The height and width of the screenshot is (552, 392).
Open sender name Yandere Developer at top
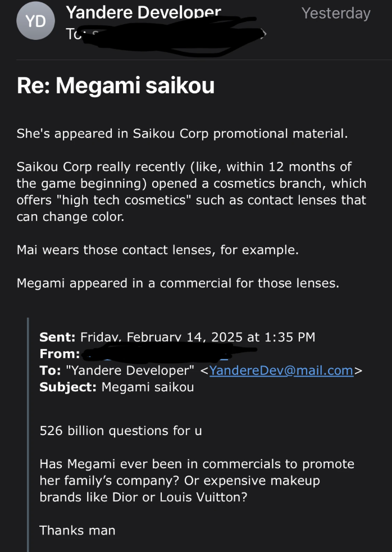143,12
